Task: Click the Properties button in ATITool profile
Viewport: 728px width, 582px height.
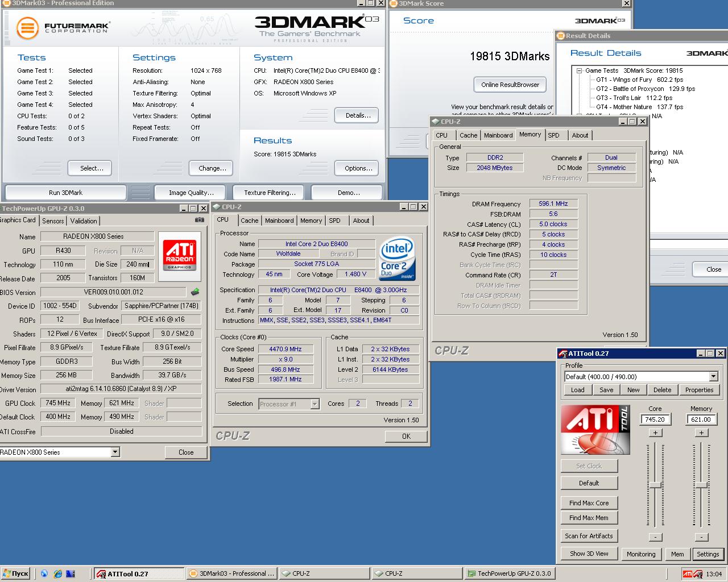Action: tap(699, 390)
